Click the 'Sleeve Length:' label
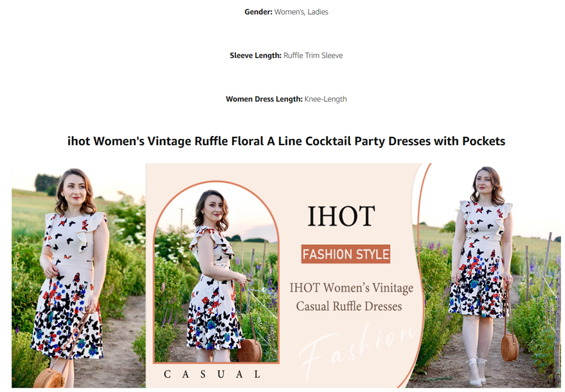565x392 pixels. [255, 55]
